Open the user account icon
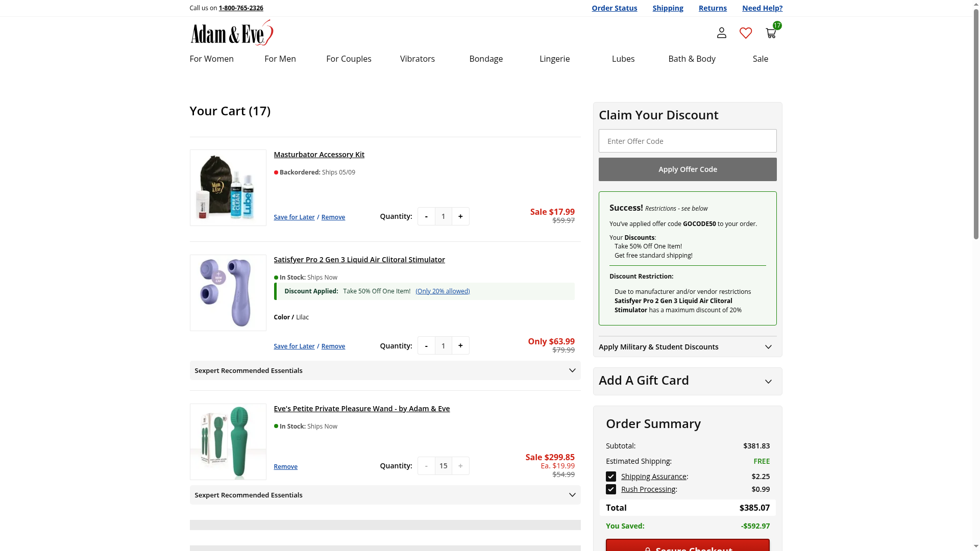The height and width of the screenshot is (551, 980). [x=721, y=33]
